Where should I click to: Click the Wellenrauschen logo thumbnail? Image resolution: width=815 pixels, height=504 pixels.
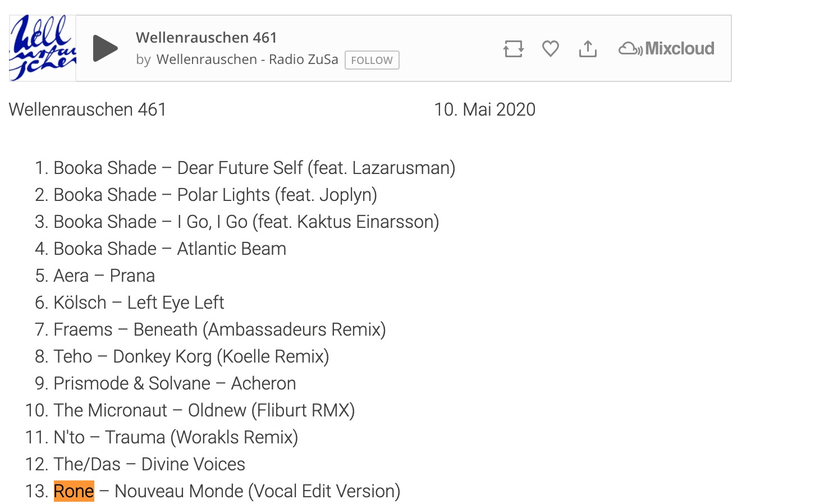tap(43, 48)
